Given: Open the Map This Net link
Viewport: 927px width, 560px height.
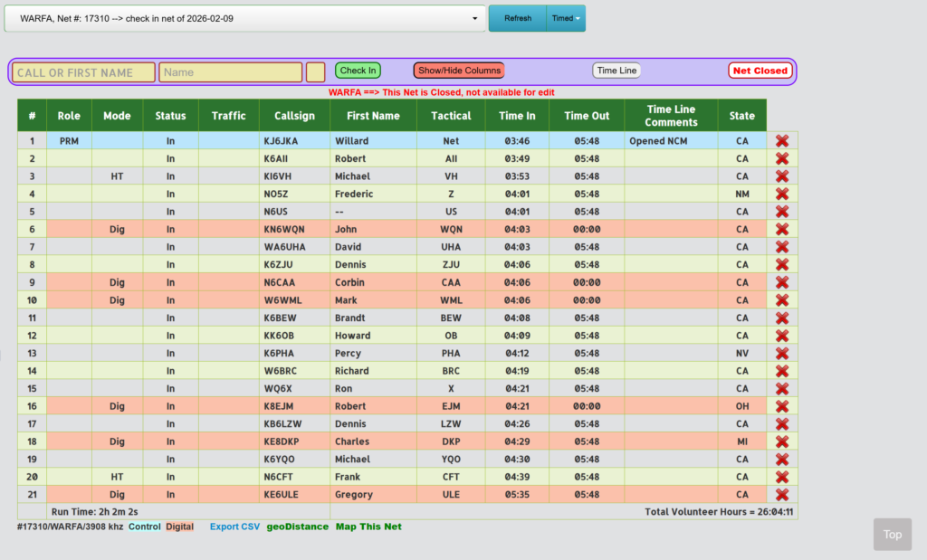Looking at the screenshot, I should tap(368, 527).
